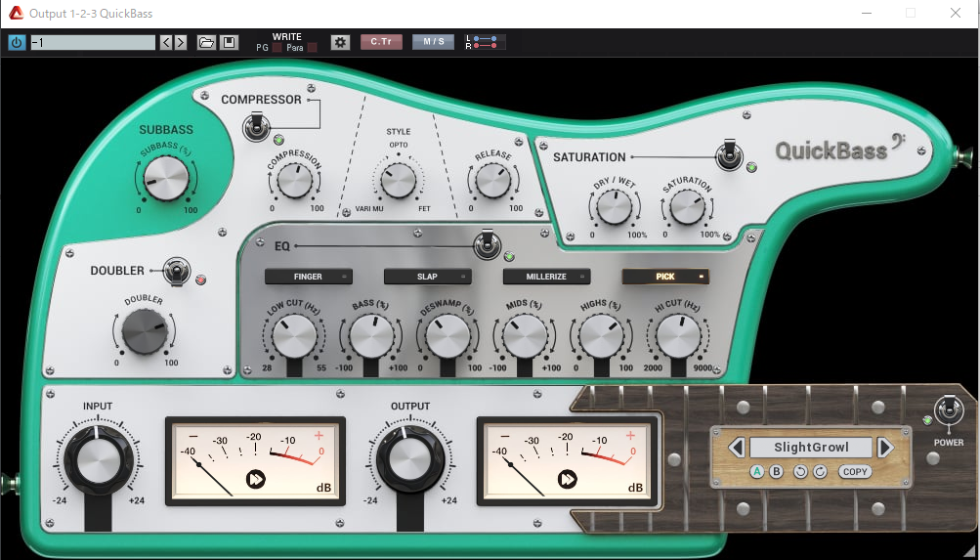Click the undo circular arrow icon

800,472
